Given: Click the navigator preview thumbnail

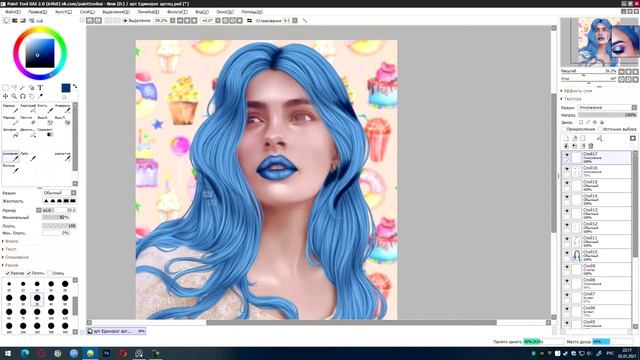Looking at the screenshot, I should (599, 42).
